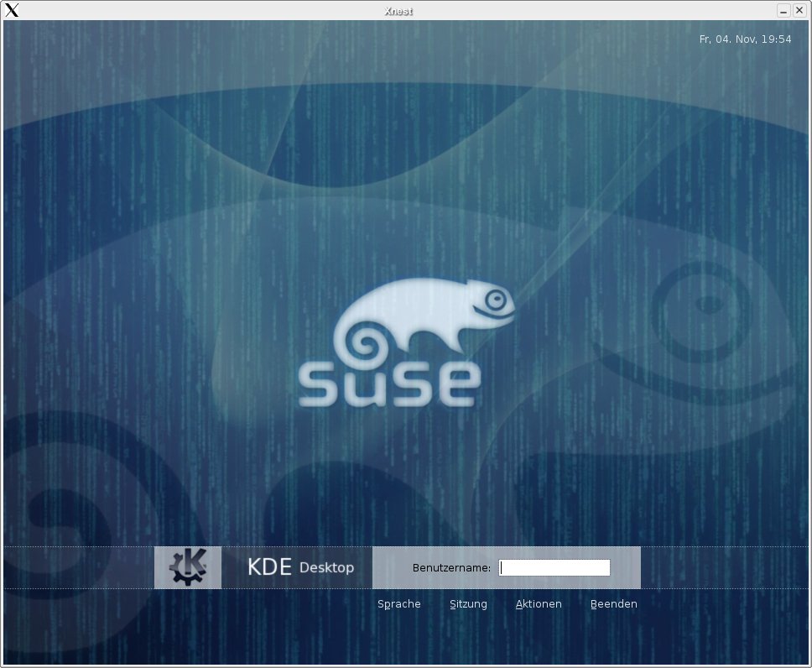This screenshot has width=812, height=668.
Task: Close the Xnest window
Action: click(799, 10)
